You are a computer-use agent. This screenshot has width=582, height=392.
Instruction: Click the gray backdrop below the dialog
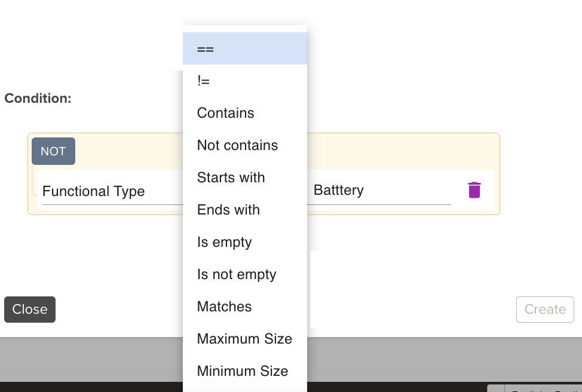418,359
